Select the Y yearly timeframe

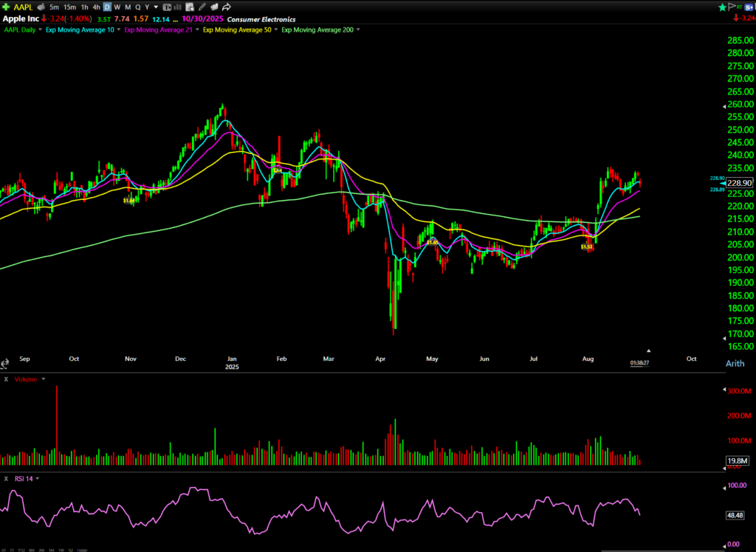click(147, 7)
